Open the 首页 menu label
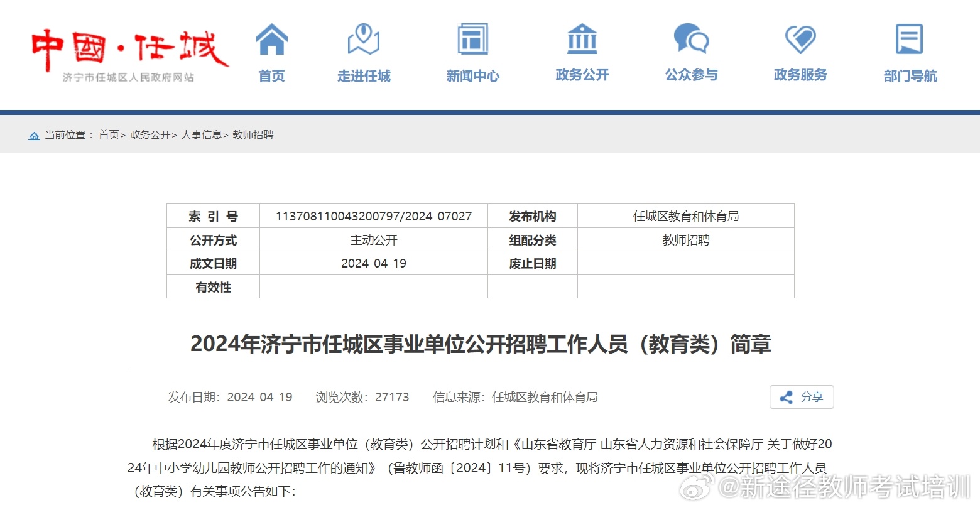The image size is (980, 510). pyautogui.click(x=271, y=76)
